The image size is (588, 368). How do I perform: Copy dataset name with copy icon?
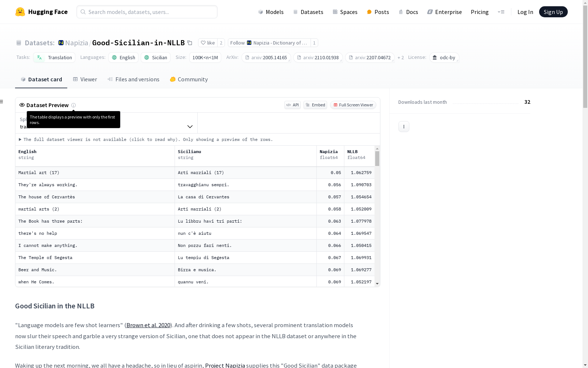[x=190, y=43]
